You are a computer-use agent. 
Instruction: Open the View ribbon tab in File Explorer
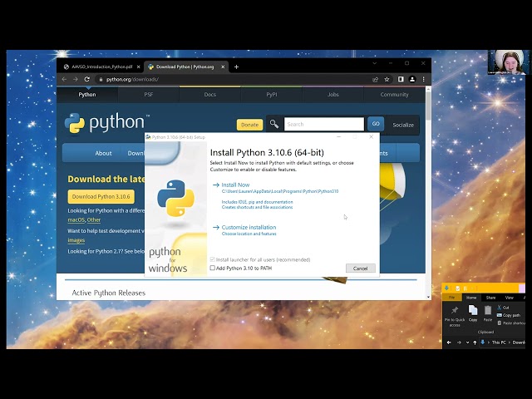point(509,298)
